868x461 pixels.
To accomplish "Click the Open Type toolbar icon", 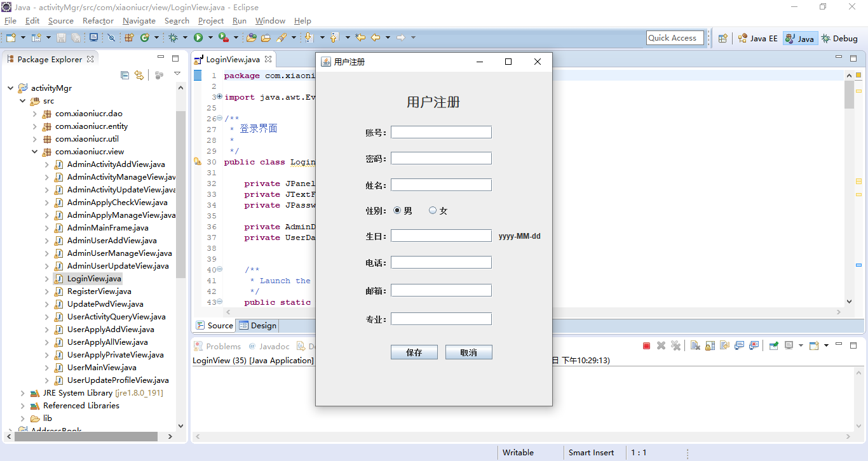I will (251, 37).
